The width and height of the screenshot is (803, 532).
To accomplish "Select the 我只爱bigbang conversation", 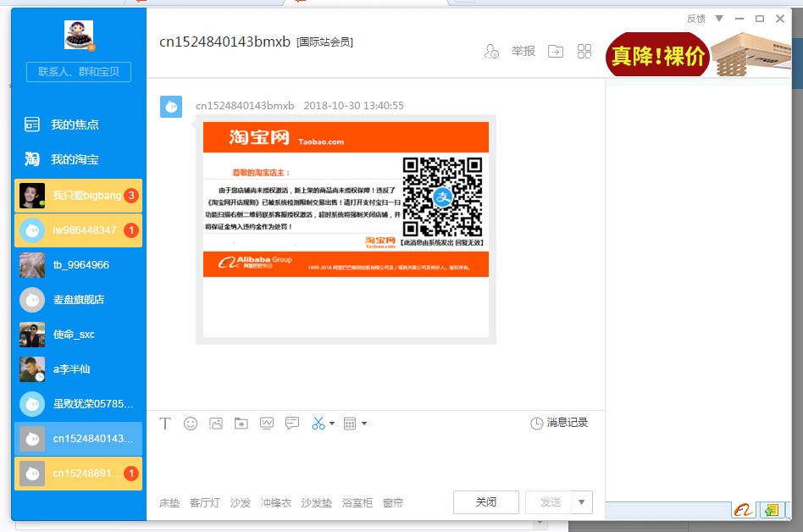I will pyautogui.click(x=79, y=195).
